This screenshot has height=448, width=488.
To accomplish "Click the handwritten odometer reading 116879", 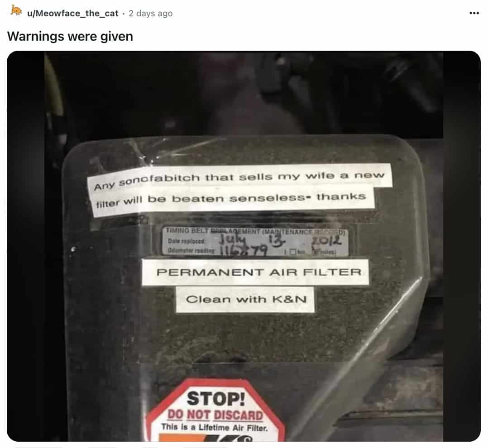I will click(244, 250).
